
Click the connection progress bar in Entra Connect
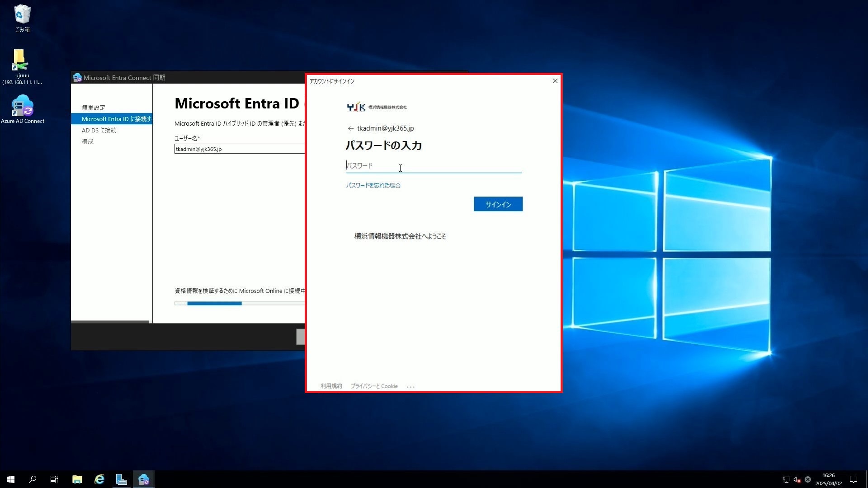pos(240,304)
